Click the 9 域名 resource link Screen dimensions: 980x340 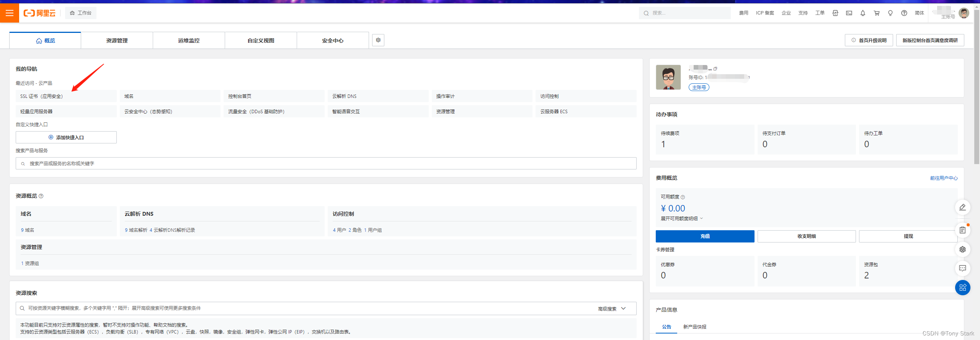[x=28, y=230]
